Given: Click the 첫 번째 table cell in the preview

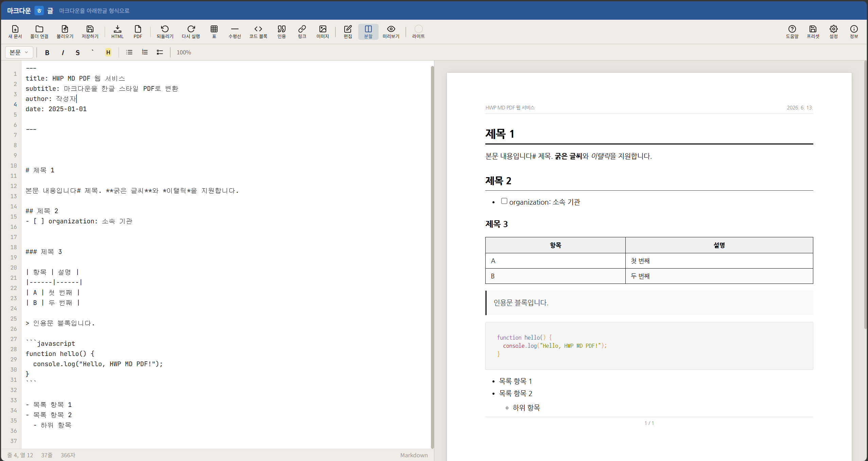Looking at the screenshot, I should pyautogui.click(x=719, y=261).
